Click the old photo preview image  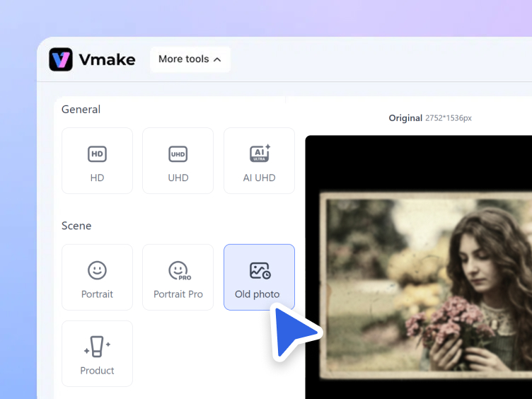pyautogui.click(x=424, y=283)
